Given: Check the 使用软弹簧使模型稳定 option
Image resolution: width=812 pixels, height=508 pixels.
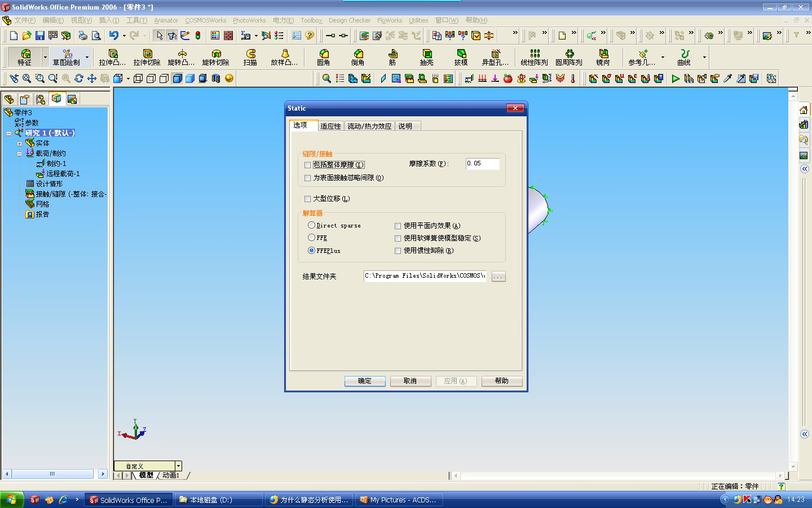Looking at the screenshot, I should pyautogui.click(x=398, y=238).
